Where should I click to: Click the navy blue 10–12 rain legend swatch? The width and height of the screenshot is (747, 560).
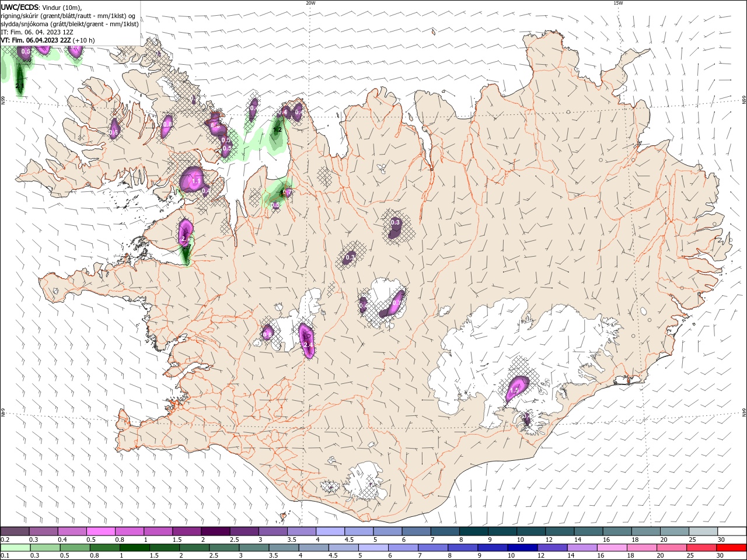pyautogui.click(x=523, y=548)
